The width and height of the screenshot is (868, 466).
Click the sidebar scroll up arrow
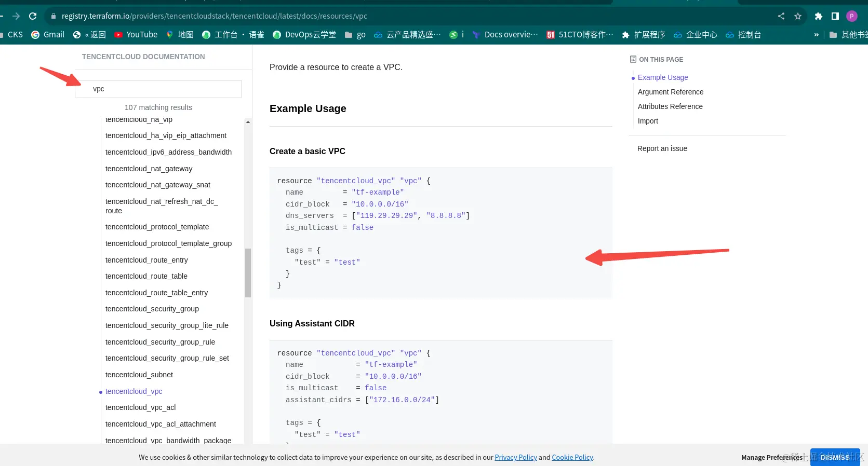pyautogui.click(x=248, y=122)
